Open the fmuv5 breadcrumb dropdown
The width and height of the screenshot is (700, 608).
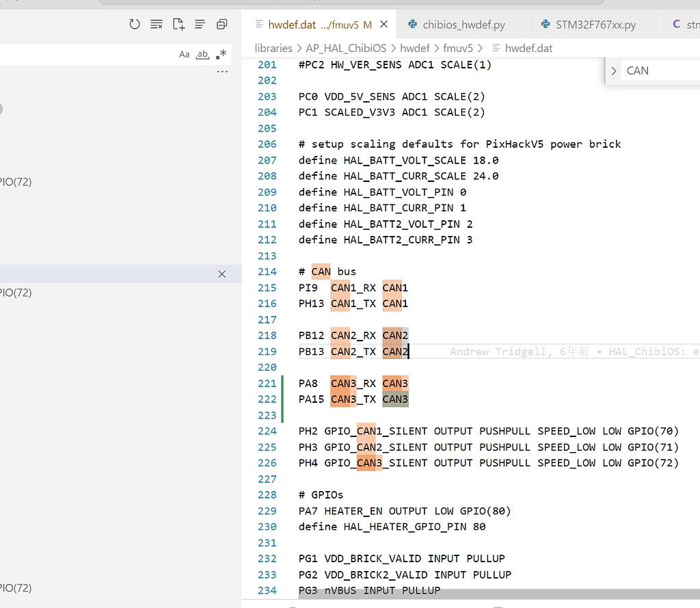458,48
